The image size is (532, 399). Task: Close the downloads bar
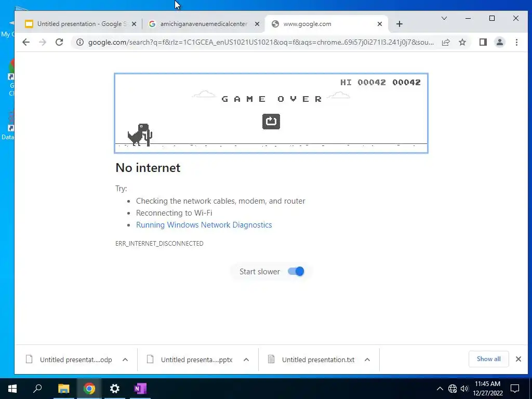[x=518, y=359]
